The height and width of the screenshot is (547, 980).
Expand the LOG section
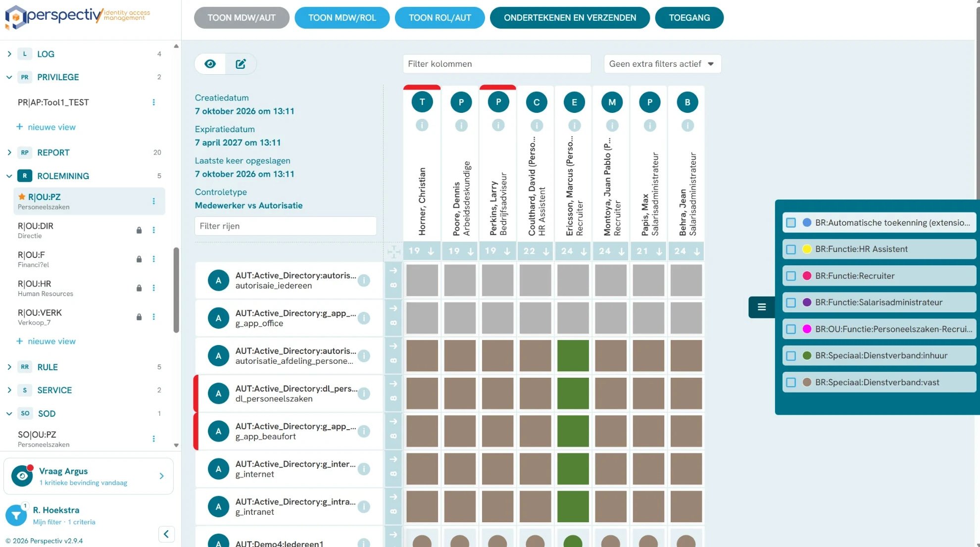9,54
